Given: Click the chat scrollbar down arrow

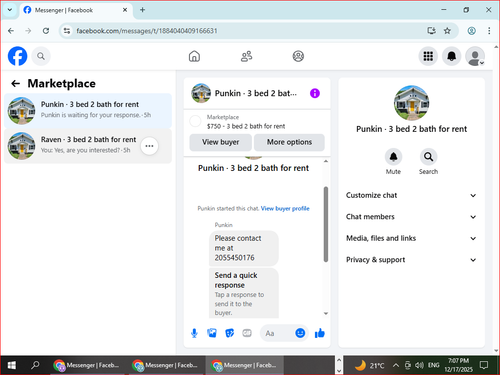Looking at the screenshot, I should [326, 313].
